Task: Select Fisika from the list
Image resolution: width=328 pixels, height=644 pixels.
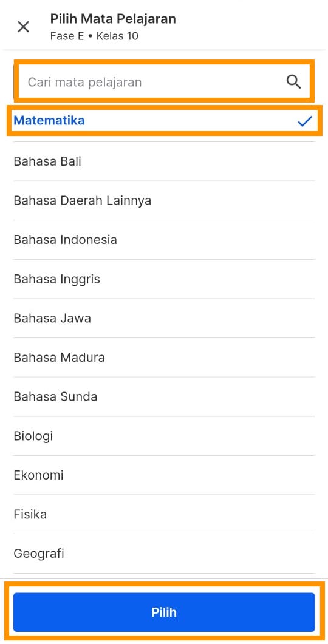Action: tap(165, 515)
